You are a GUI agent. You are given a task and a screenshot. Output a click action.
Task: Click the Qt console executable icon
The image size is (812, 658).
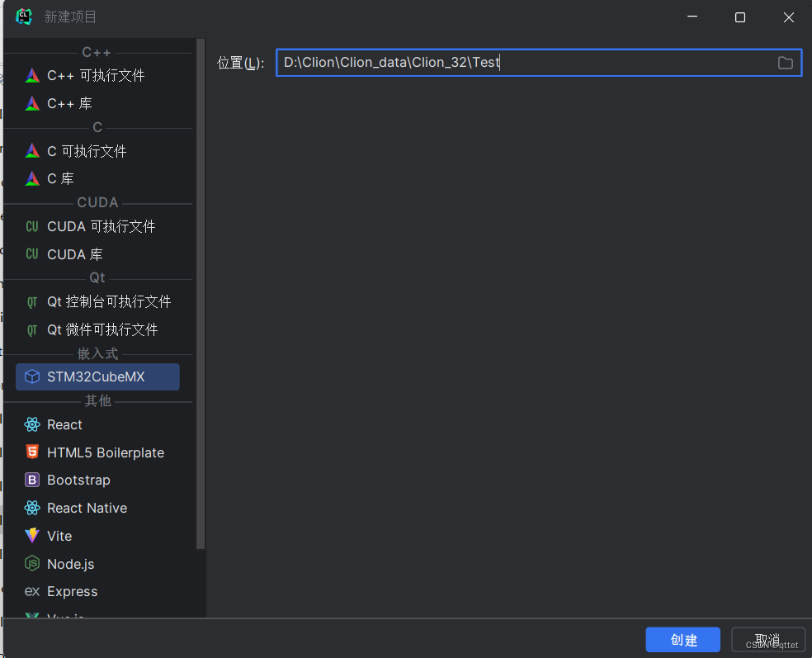point(32,302)
